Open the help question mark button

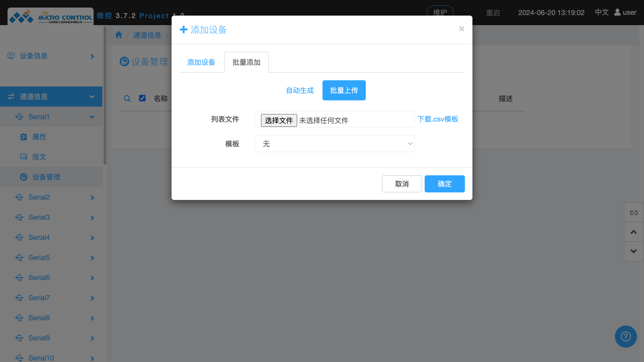tap(626, 336)
